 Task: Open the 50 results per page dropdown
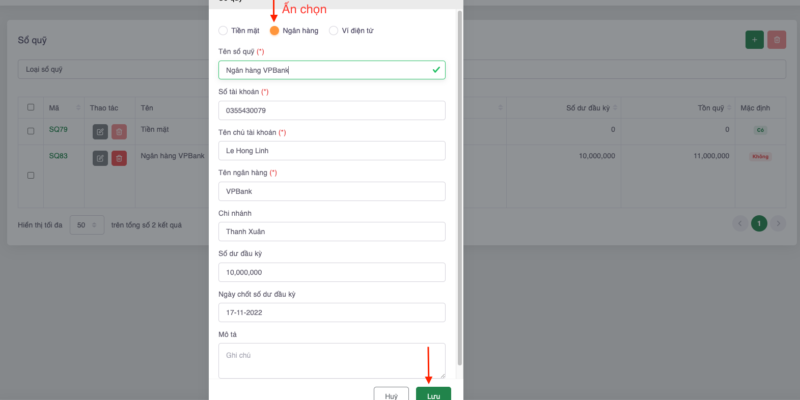(87, 224)
